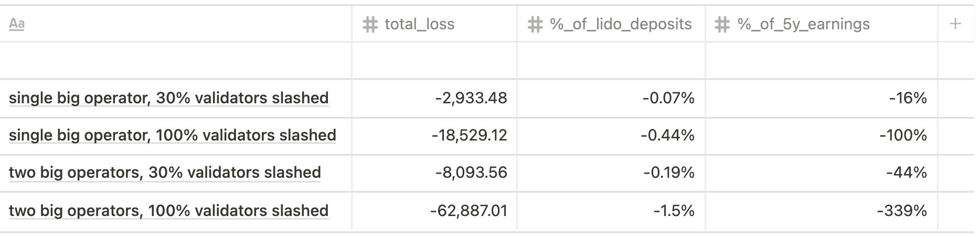Open "two big operators, 30% validators slashed" page
Viewport: 980px width, 237px height.
(x=165, y=173)
